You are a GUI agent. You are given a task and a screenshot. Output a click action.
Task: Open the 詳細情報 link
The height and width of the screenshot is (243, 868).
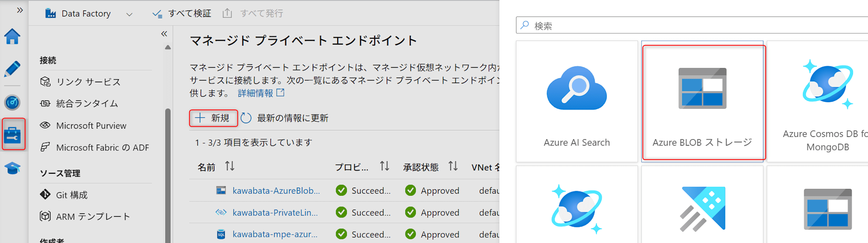pos(261,93)
